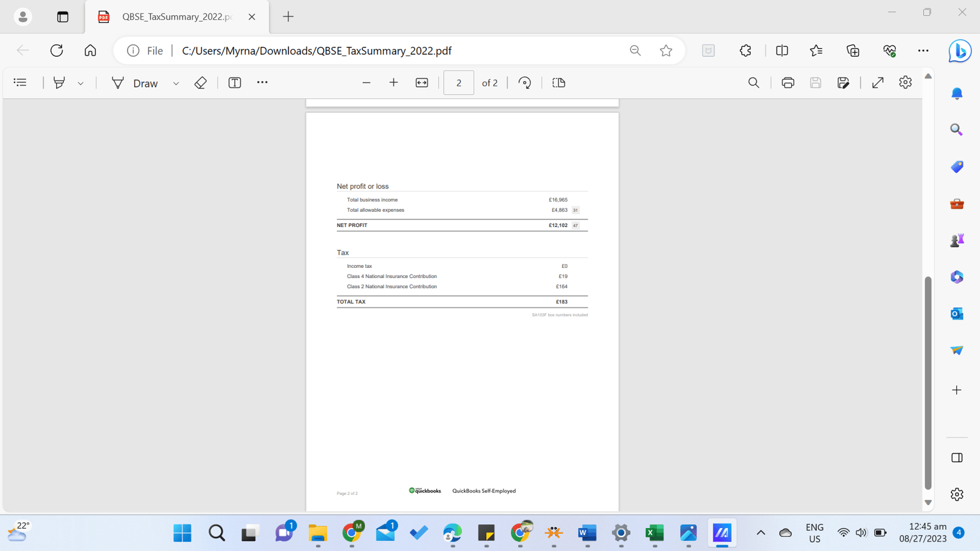This screenshot has width=980, height=551.
Task: Click the page number input field
Action: tap(459, 83)
